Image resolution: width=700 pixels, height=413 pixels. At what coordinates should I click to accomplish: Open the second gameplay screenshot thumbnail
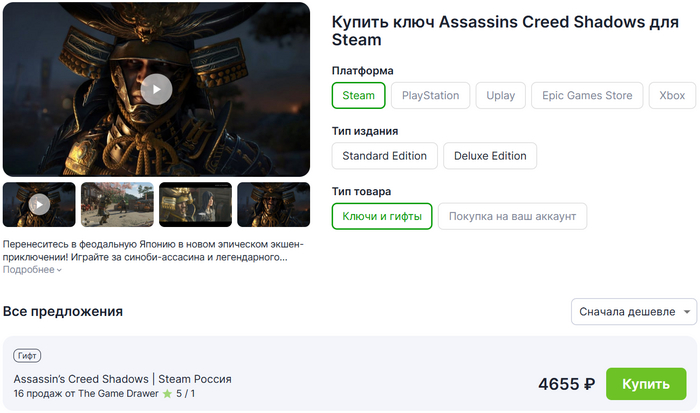(117, 204)
